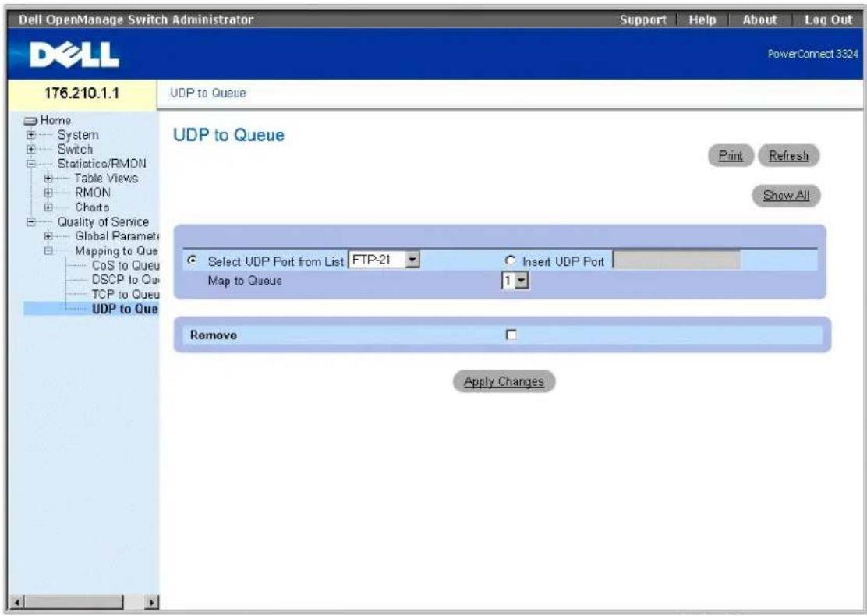
Task: Click the UDP to Queue page heading
Action: [229, 136]
